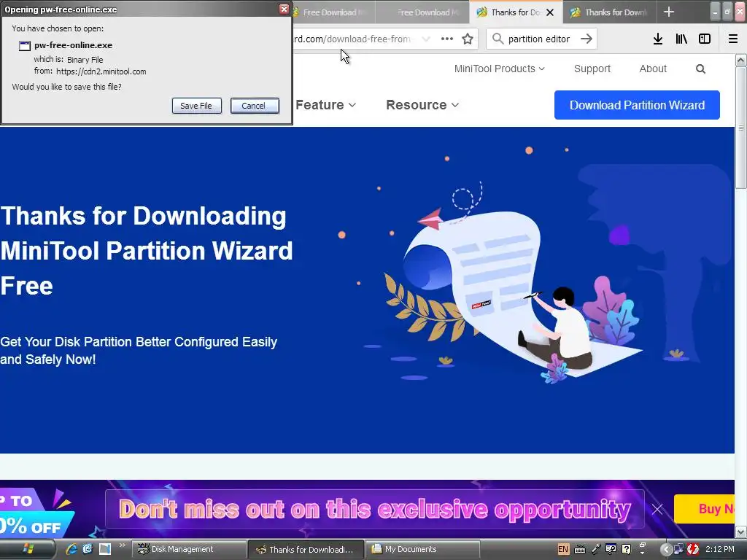The height and width of the screenshot is (560, 747).
Task: Click the website search magnifier icon
Action: (700, 69)
